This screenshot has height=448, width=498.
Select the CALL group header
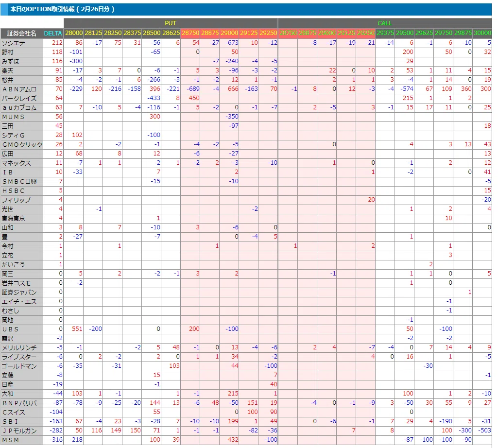point(385,23)
